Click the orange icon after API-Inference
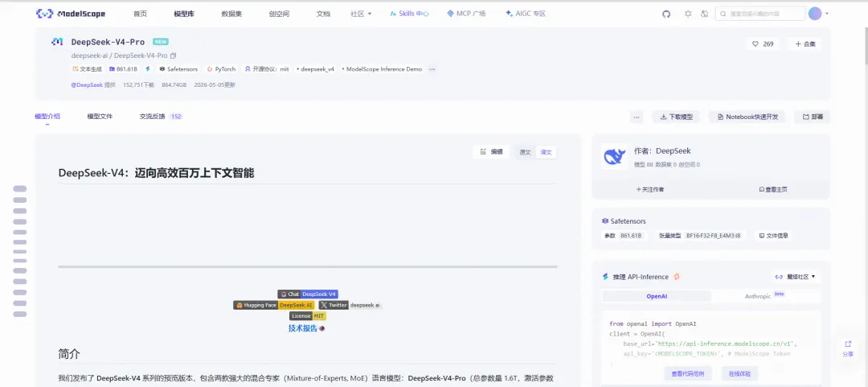The height and width of the screenshot is (387, 868). point(677,277)
